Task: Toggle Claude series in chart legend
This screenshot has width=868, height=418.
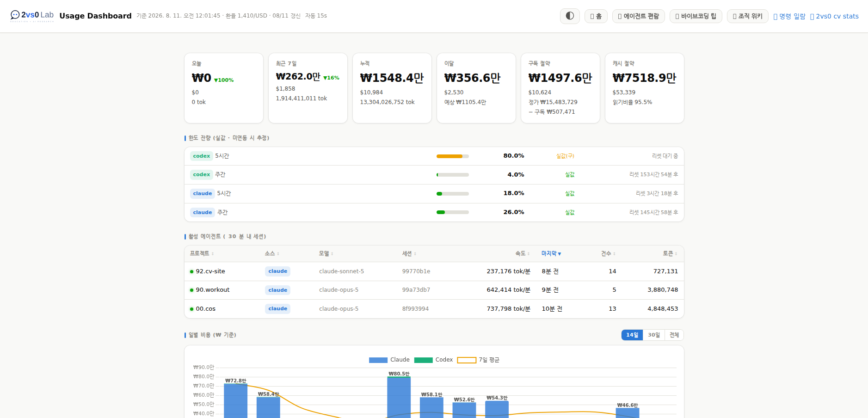Action: point(389,360)
